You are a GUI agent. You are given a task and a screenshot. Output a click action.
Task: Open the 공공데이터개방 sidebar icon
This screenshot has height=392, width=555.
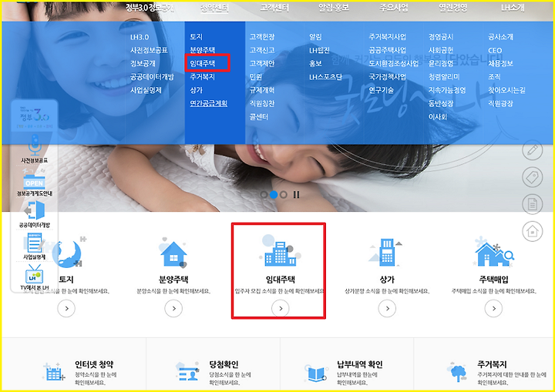pos(35,210)
